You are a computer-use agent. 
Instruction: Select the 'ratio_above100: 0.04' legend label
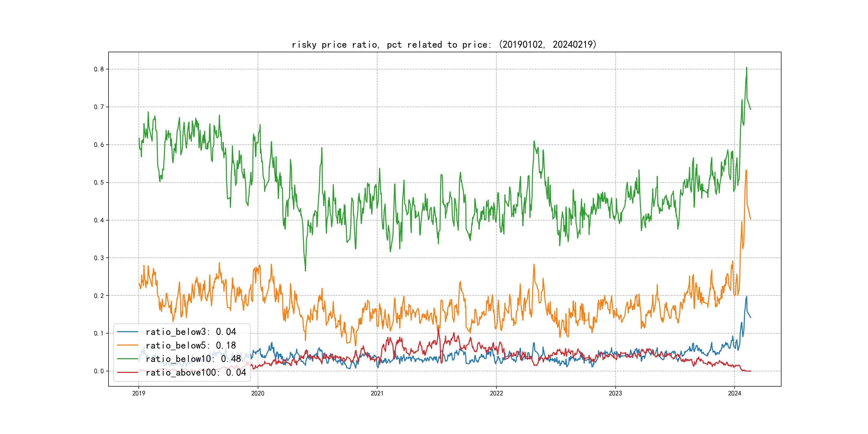196,372
